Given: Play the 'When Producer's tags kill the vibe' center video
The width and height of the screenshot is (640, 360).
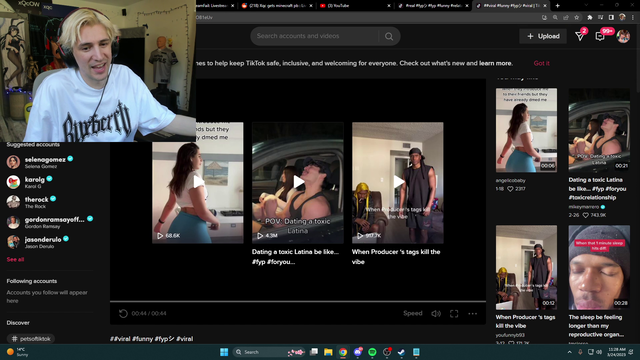Looking at the screenshot, I should click(x=398, y=182).
